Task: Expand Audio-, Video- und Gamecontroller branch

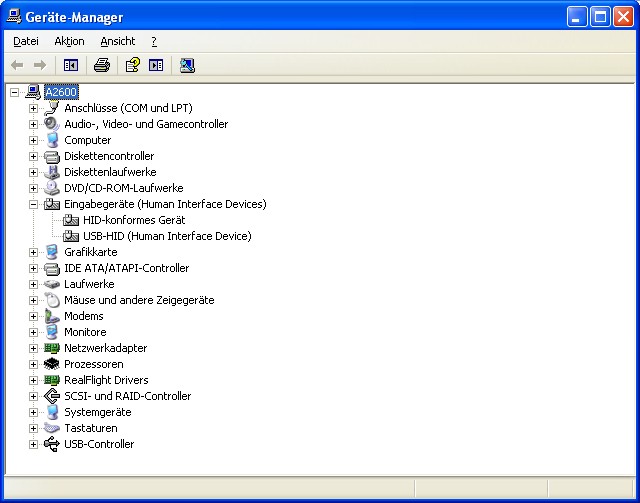Action: tap(33, 124)
